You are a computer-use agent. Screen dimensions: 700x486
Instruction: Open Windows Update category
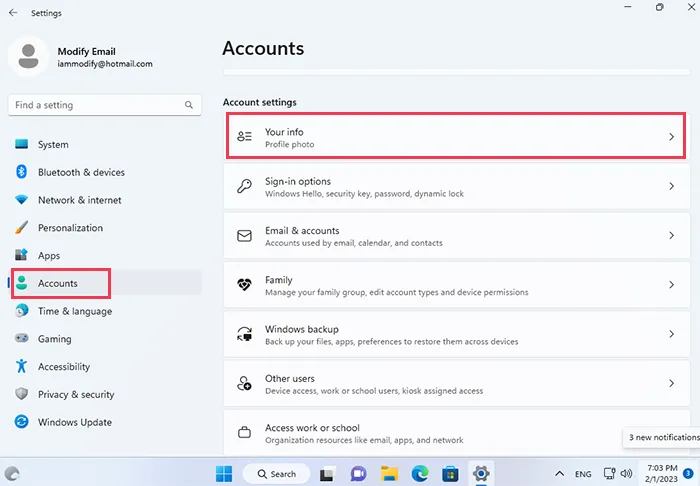coord(105,421)
